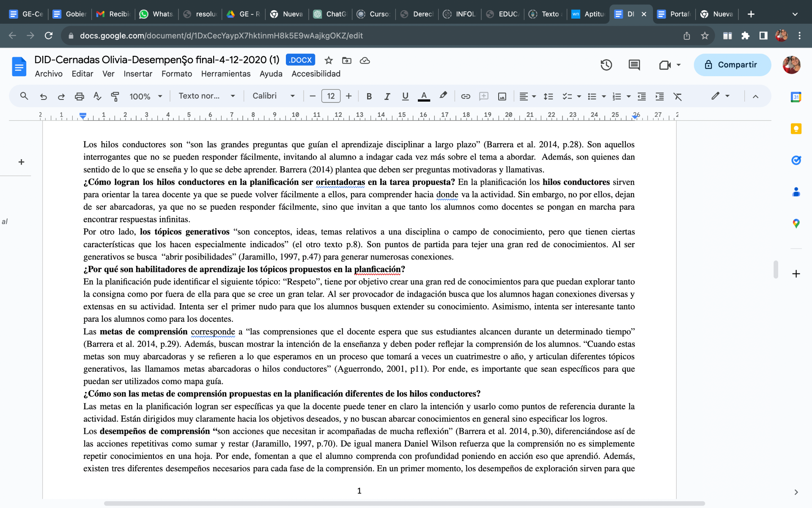Click the .DOCX file badge
Viewport: 812px width, 508px height.
point(300,60)
